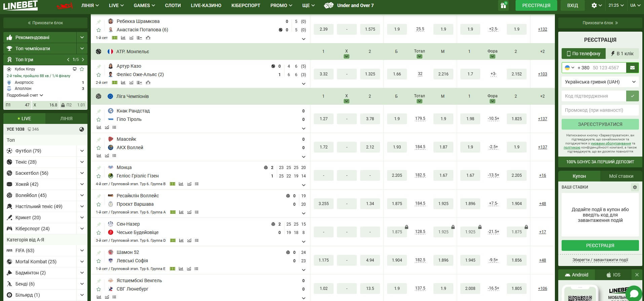Open the phone country code dropdown
644x301 pixels.
point(570,68)
